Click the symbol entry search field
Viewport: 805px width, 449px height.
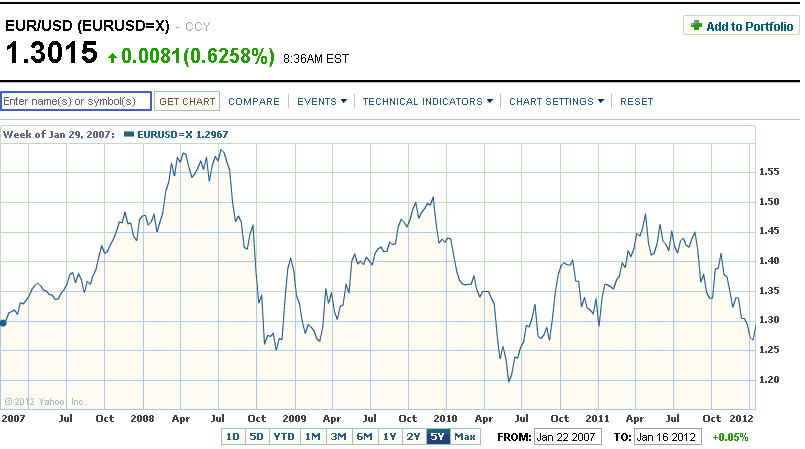point(76,101)
